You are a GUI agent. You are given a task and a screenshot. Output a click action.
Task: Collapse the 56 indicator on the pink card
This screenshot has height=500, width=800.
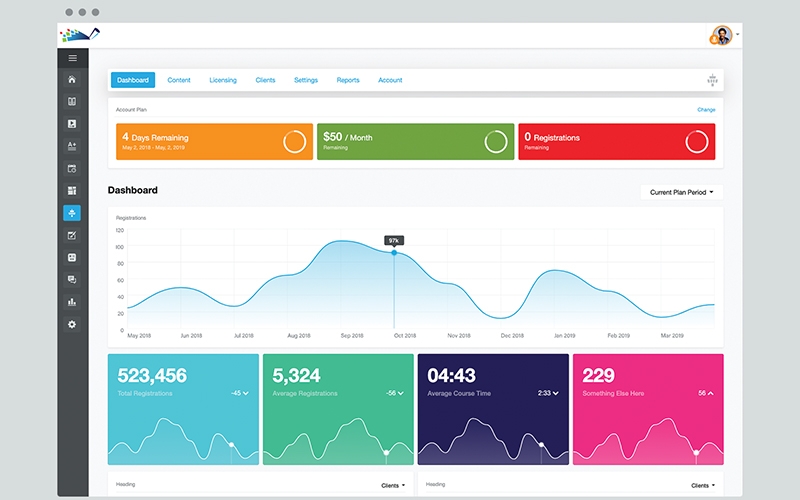pos(706,393)
